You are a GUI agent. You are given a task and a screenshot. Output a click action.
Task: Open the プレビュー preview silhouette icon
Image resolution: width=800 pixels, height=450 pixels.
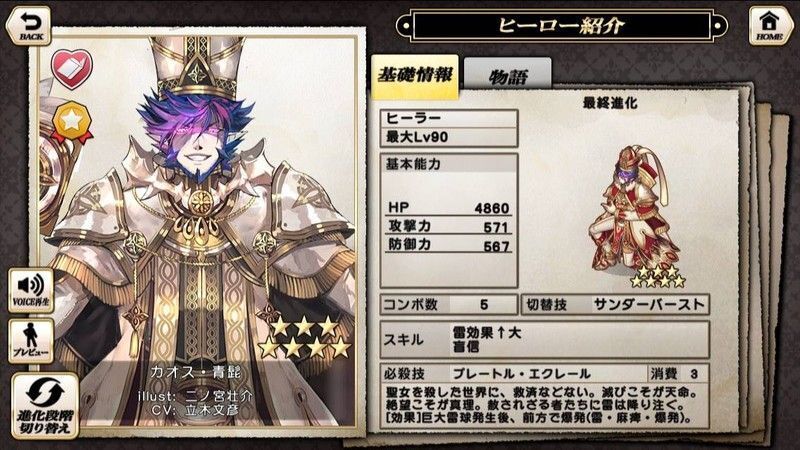pyautogui.click(x=31, y=341)
